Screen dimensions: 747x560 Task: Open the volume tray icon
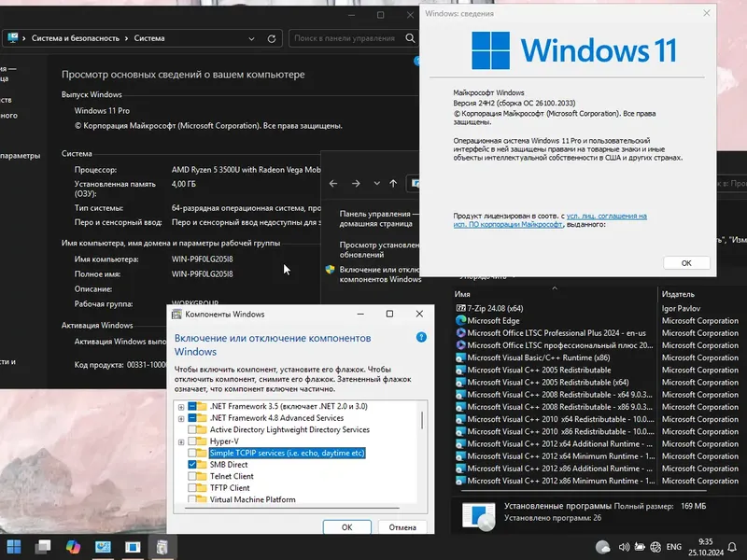pos(624,547)
